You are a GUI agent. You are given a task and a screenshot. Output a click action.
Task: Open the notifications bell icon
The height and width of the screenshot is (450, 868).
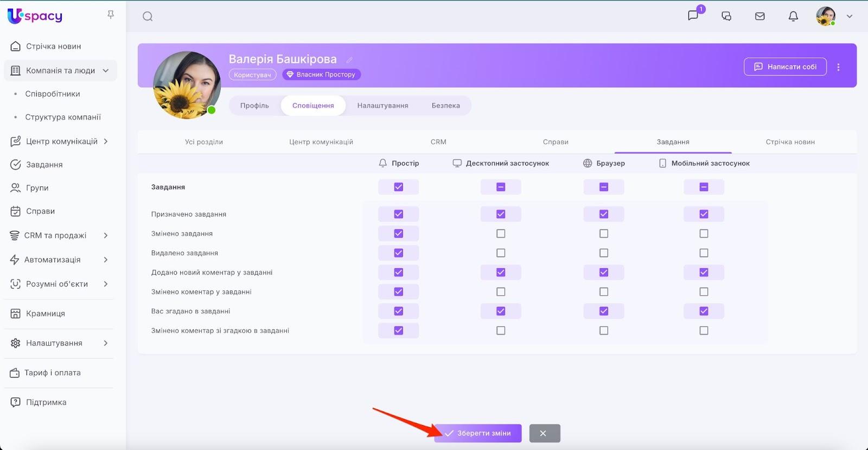pyautogui.click(x=793, y=16)
